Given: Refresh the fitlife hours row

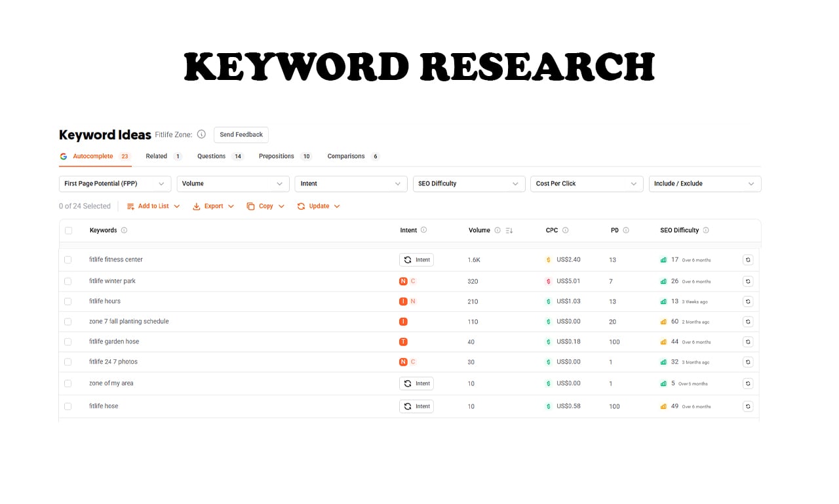Looking at the screenshot, I should click(748, 302).
